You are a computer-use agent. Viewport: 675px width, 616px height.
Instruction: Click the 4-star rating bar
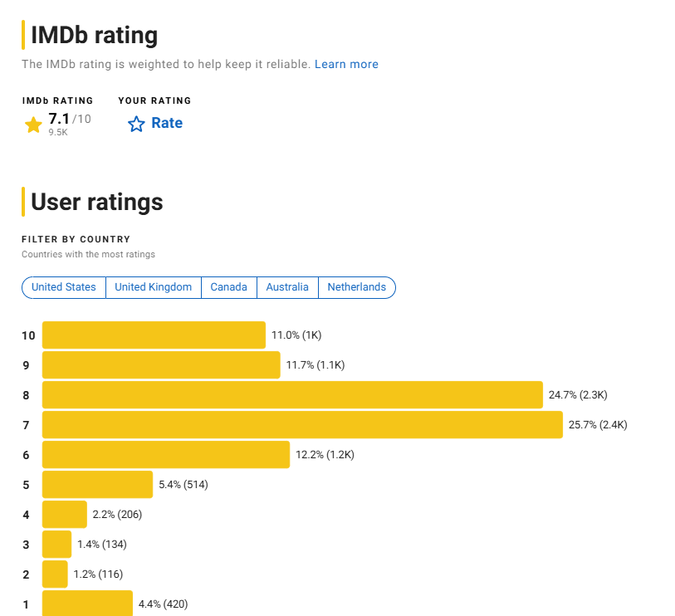point(65,515)
